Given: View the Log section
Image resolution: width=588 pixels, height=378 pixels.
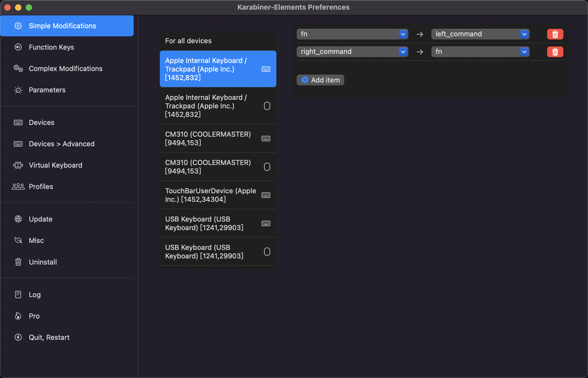Looking at the screenshot, I should point(67,294).
